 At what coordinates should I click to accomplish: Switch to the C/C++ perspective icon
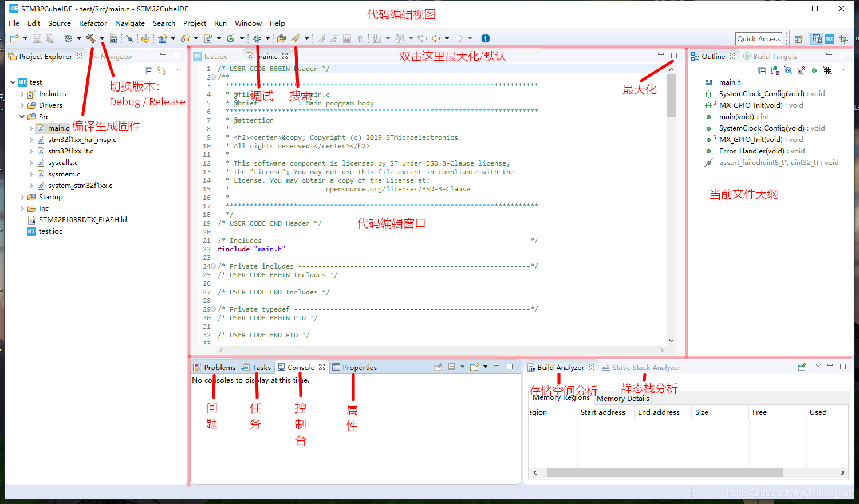pyautogui.click(x=817, y=39)
